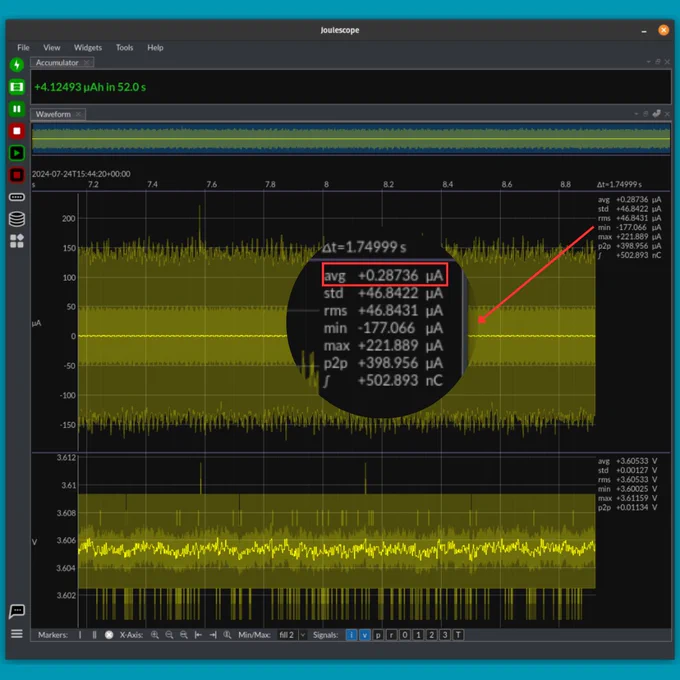Close the Waveform tab
Screen dimensions: 680x680
click(x=78, y=114)
